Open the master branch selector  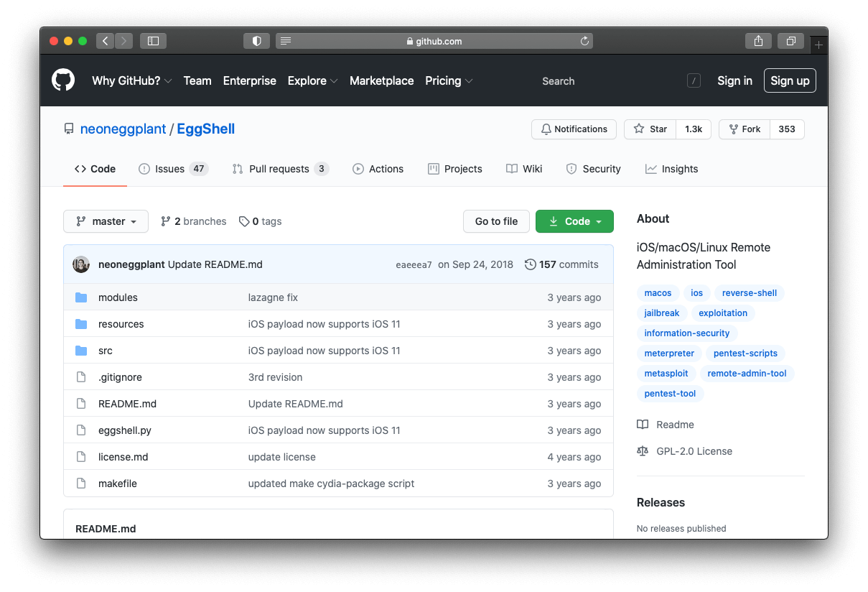click(x=106, y=221)
